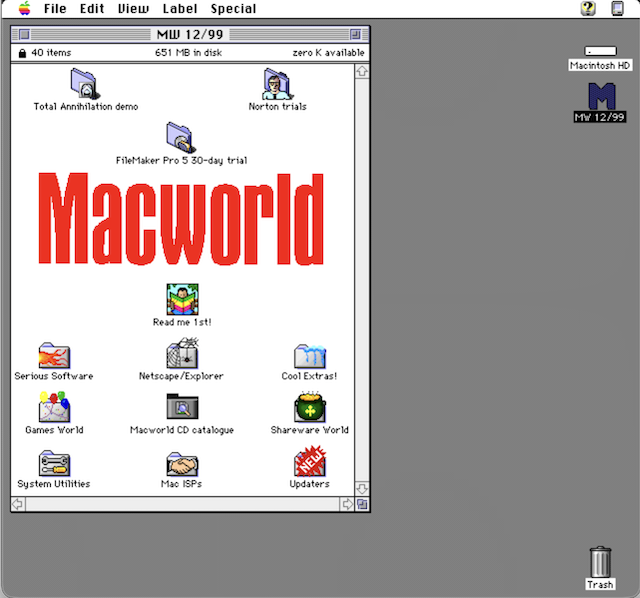This screenshot has height=598, width=640.
Task: Open the Shareware World folder
Action: 310,407
